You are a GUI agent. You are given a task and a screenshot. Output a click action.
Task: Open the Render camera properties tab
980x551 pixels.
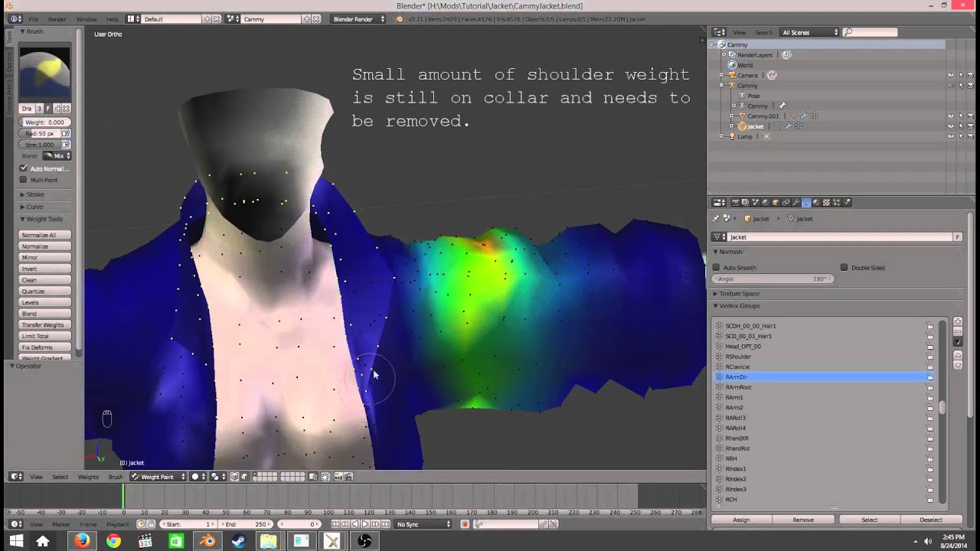tap(735, 203)
